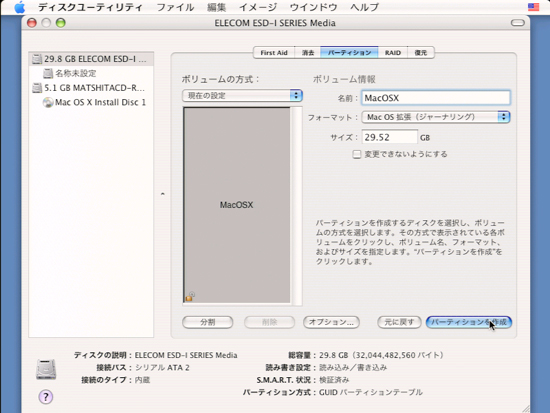The image size is (550, 413).
Task: Open the Apple menu
Action: tap(20, 7)
